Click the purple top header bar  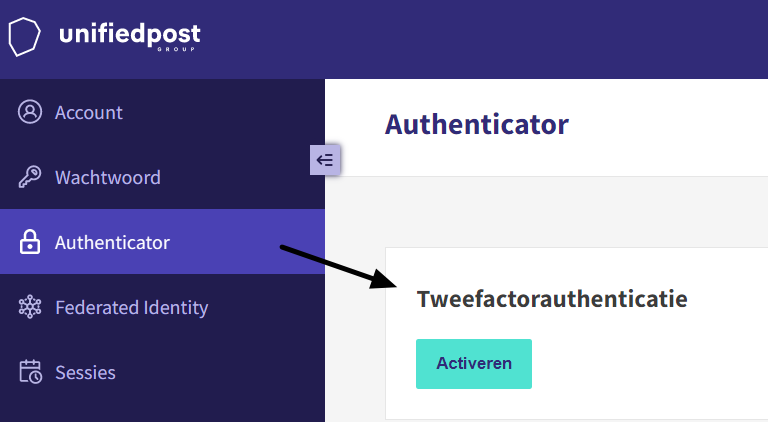point(384,39)
